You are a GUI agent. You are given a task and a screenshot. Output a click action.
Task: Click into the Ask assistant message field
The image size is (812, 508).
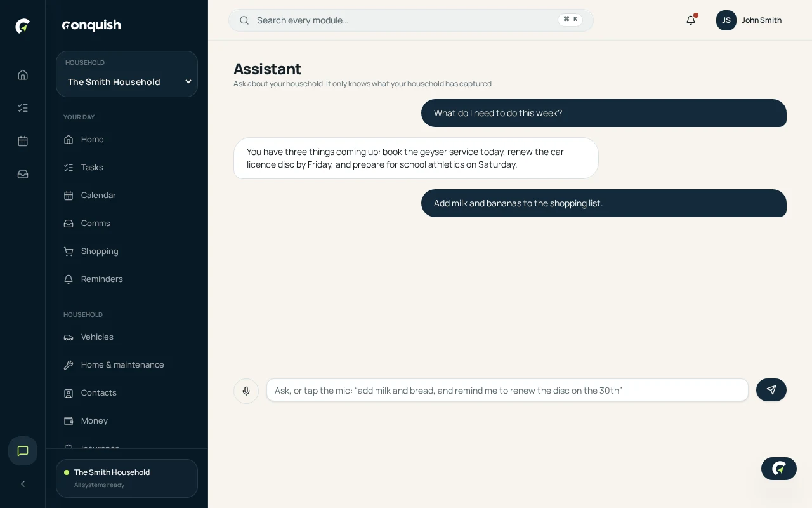507,390
